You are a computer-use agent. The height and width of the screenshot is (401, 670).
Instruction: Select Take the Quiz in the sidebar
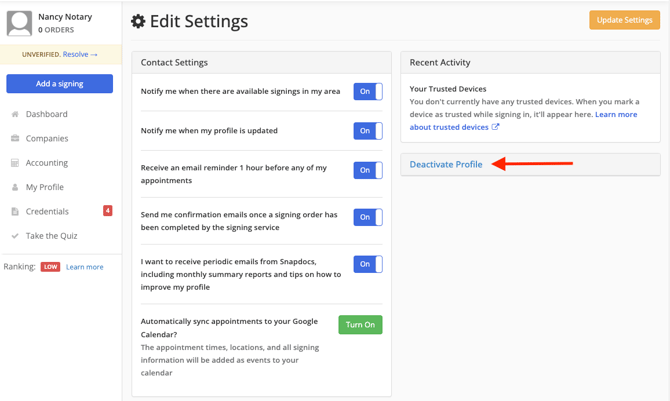point(51,236)
